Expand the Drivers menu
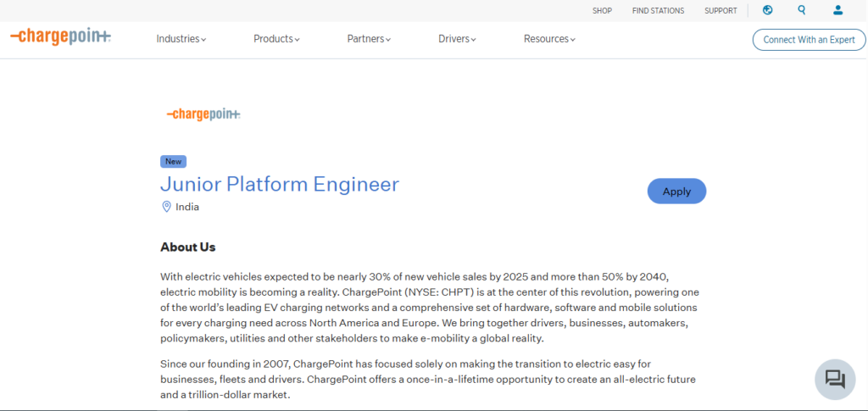 pyautogui.click(x=457, y=39)
